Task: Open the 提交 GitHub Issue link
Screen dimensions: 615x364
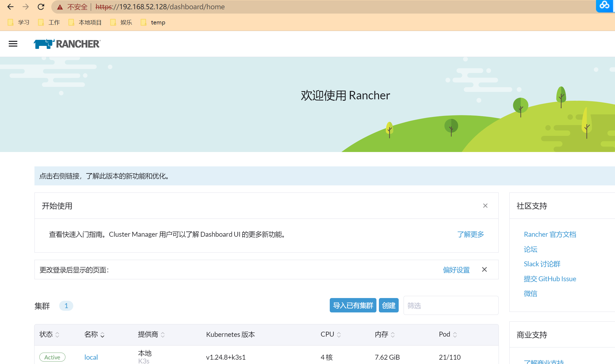Action: (x=550, y=279)
